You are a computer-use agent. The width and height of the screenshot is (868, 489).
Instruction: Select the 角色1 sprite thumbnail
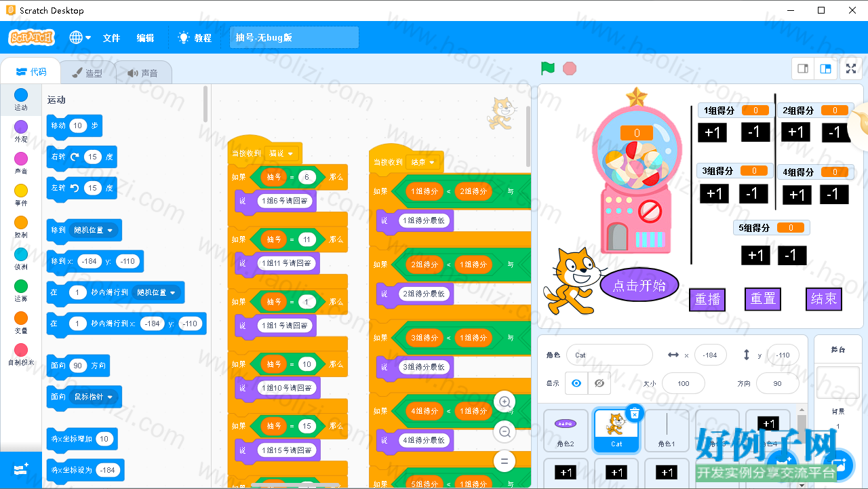(667, 431)
